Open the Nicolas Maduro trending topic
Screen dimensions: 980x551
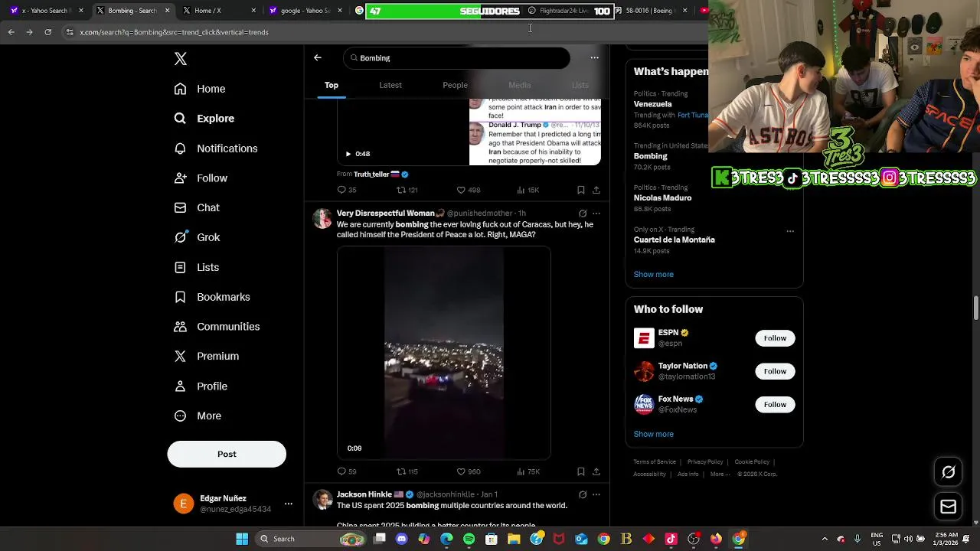(x=662, y=197)
